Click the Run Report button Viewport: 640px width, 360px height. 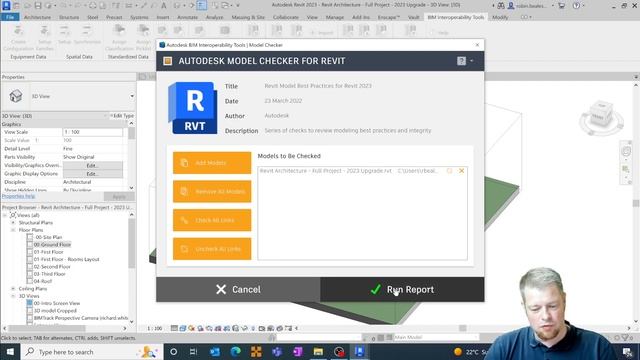click(402, 289)
